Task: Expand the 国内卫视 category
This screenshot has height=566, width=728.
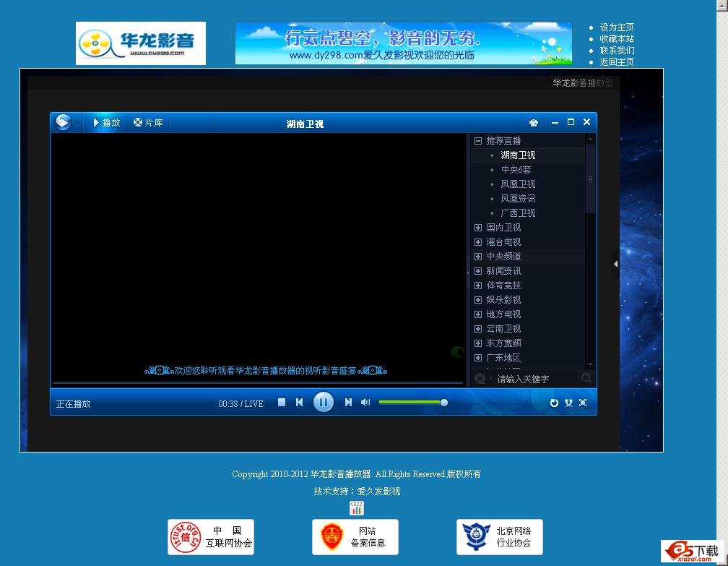Action: coord(477,227)
